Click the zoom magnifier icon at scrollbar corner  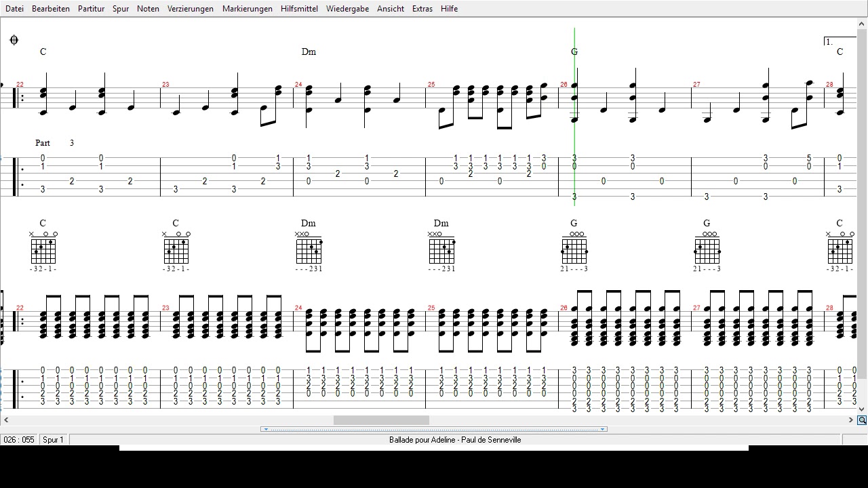862,420
